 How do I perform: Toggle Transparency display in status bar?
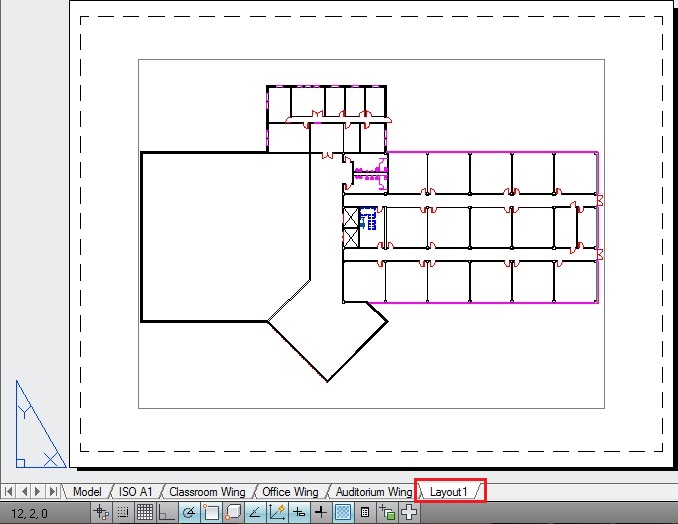(343, 513)
